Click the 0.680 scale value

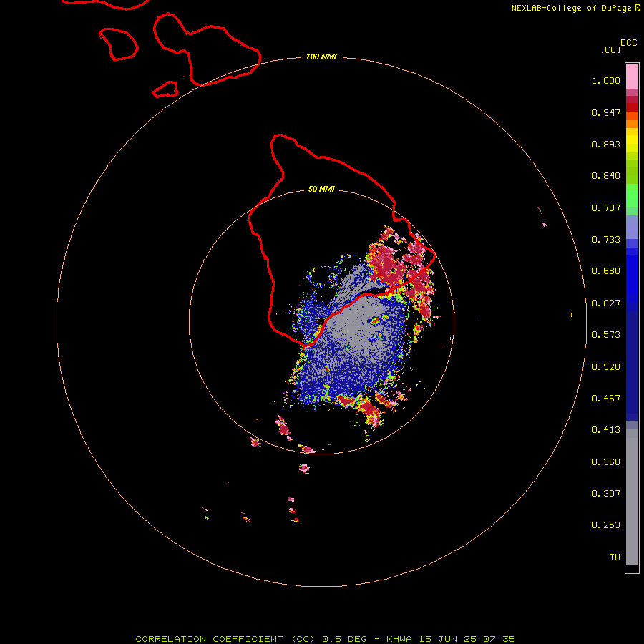pyautogui.click(x=606, y=271)
